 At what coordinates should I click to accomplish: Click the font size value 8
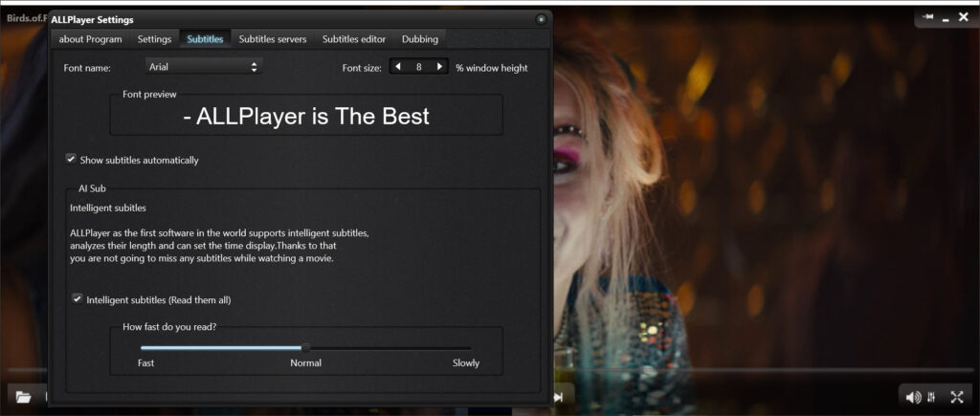pyautogui.click(x=419, y=66)
